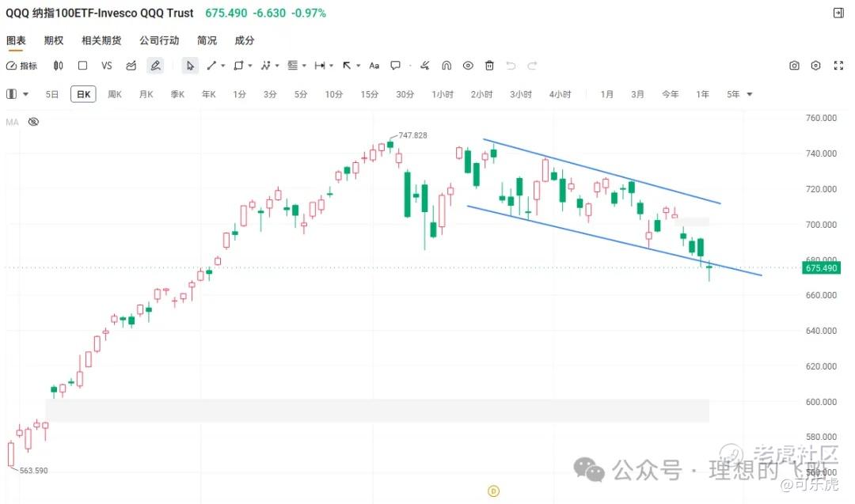Expand the line tool options arrow
Viewport: 855px width, 504px height.
point(223,66)
